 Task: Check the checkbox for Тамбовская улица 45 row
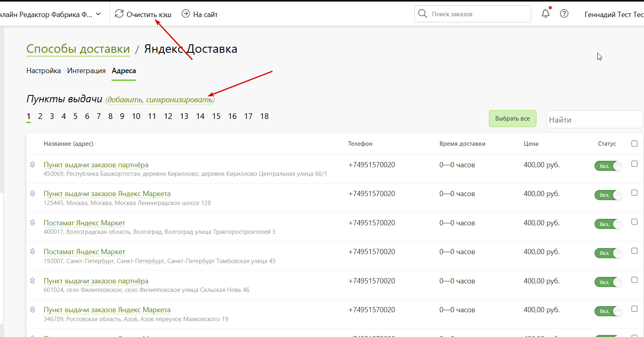pos(635,251)
